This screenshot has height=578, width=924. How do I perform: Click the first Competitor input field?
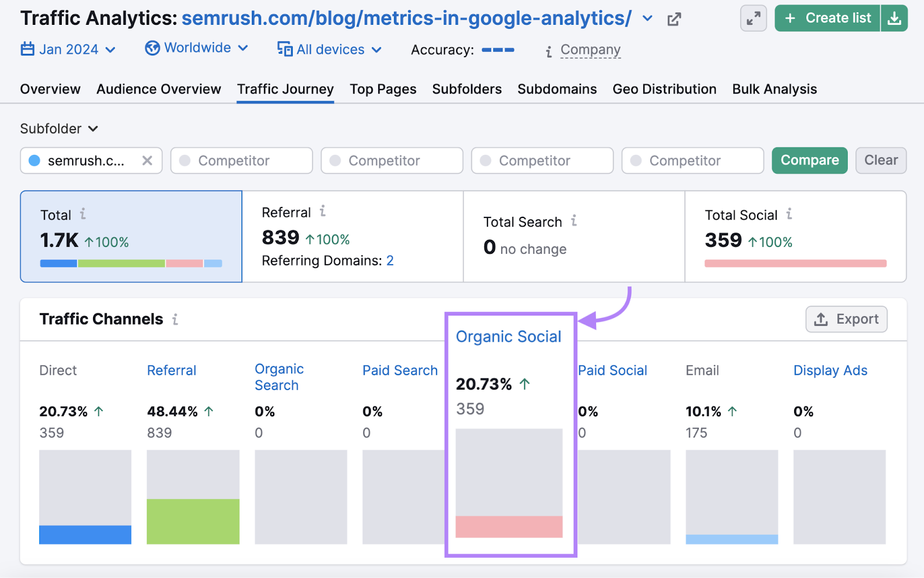coord(241,160)
